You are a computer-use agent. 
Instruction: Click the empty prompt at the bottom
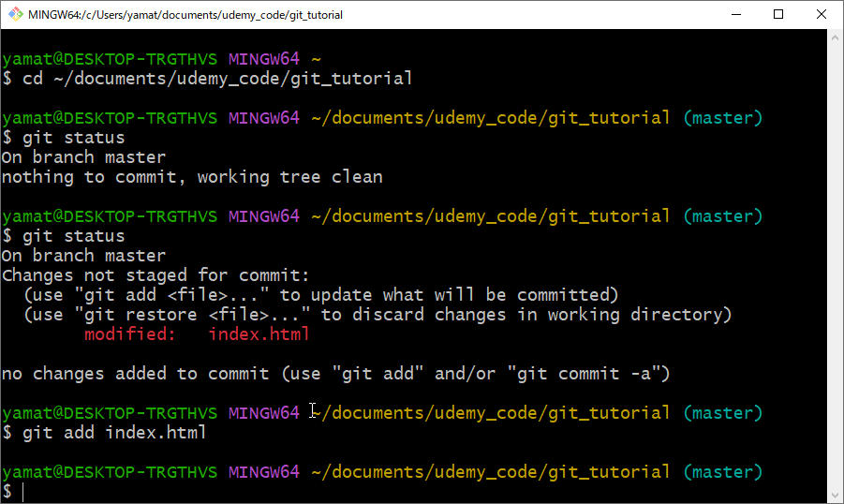tap(13, 492)
